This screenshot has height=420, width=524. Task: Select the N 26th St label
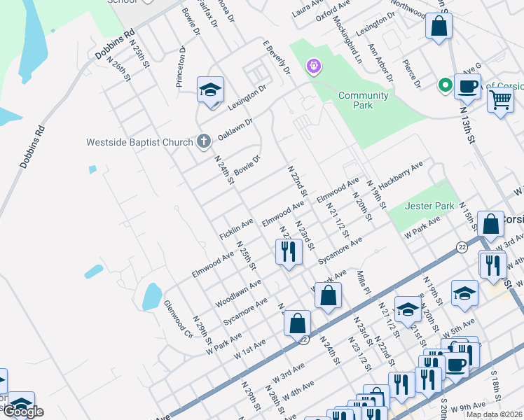tap(118, 69)
